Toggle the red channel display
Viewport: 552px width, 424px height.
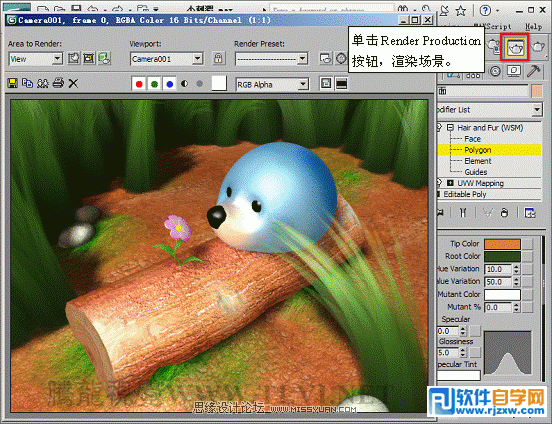pyautogui.click(x=139, y=84)
